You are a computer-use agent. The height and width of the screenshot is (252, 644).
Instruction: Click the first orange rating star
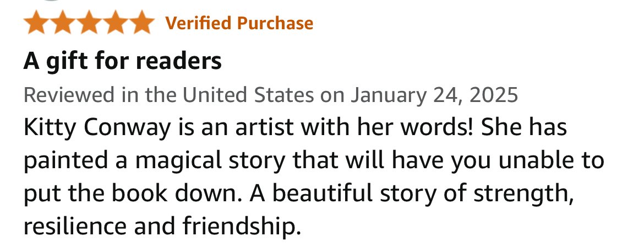click(x=36, y=22)
